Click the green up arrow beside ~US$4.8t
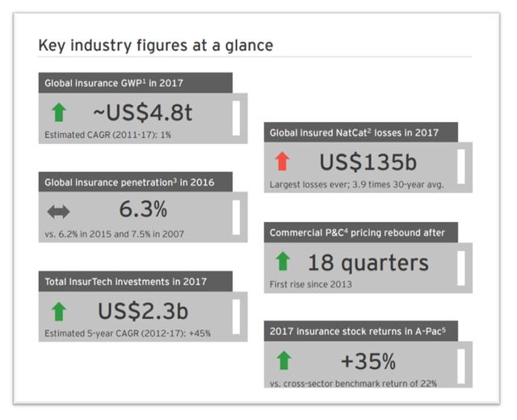The image size is (517, 420). (x=59, y=112)
